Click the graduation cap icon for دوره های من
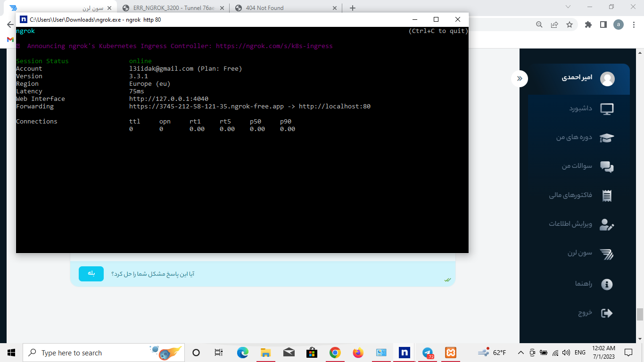 coord(607,138)
